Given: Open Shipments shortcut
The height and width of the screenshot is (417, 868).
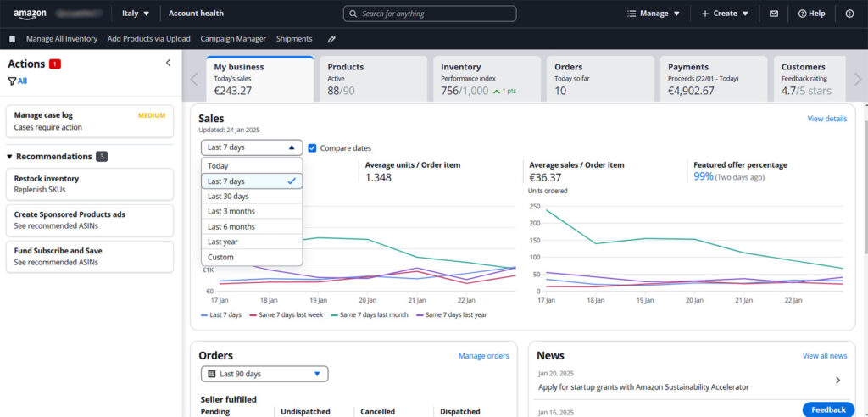Looking at the screenshot, I should (x=294, y=39).
